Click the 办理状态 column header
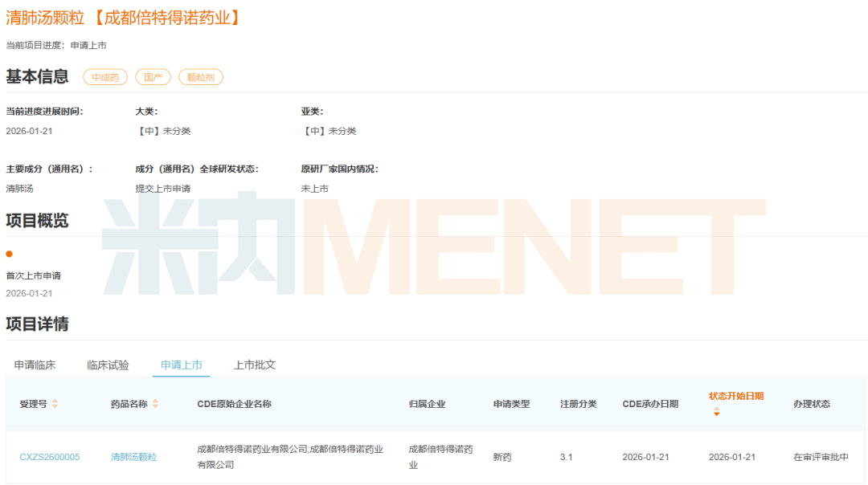 (x=812, y=404)
